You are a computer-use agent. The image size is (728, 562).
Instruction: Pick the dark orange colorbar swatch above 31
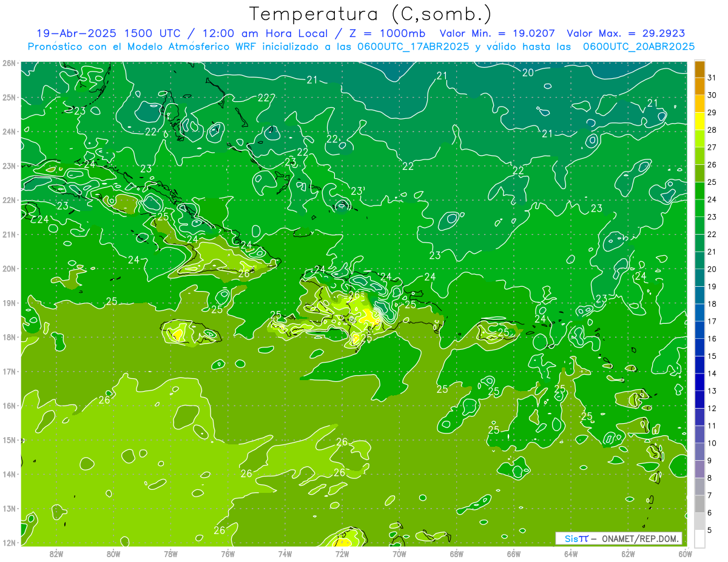699,69
